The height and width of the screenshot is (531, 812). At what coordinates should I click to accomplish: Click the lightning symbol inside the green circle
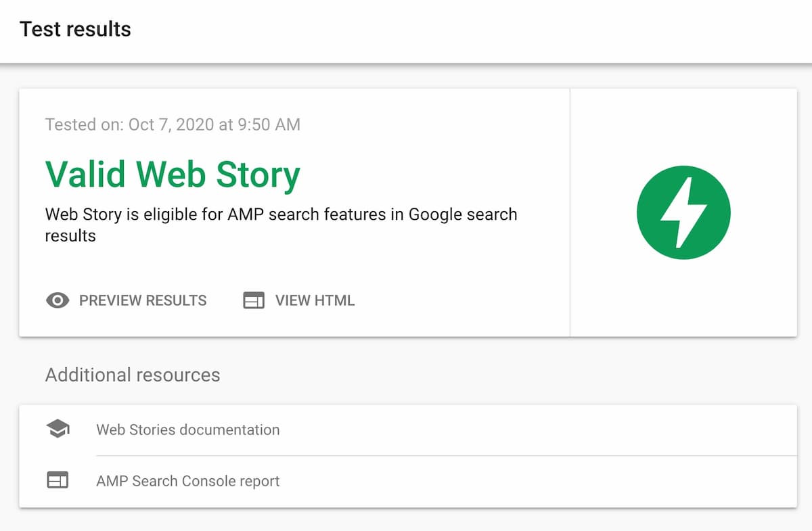coord(683,212)
